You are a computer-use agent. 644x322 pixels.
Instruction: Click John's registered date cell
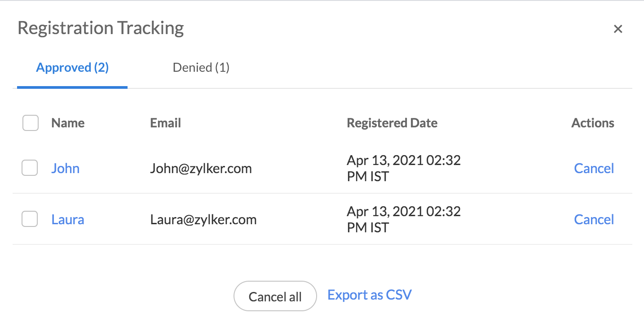(404, 168)
